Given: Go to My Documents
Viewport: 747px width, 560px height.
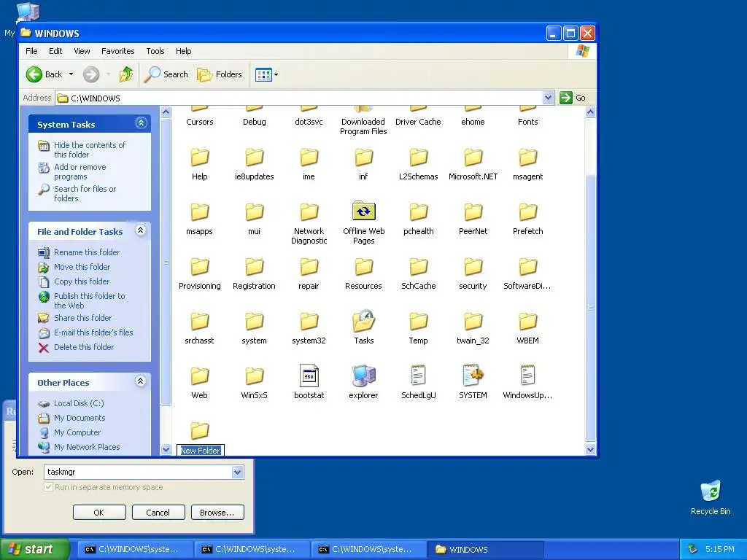Looking at the screenshot, I should (80, 418).
